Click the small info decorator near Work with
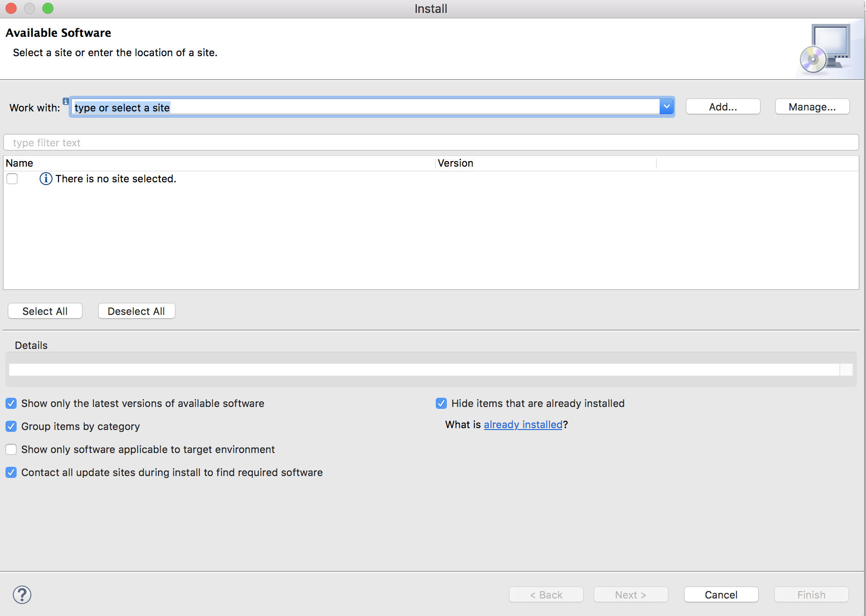The height and width of the screenshot is (616, 866). coord(66,101)
